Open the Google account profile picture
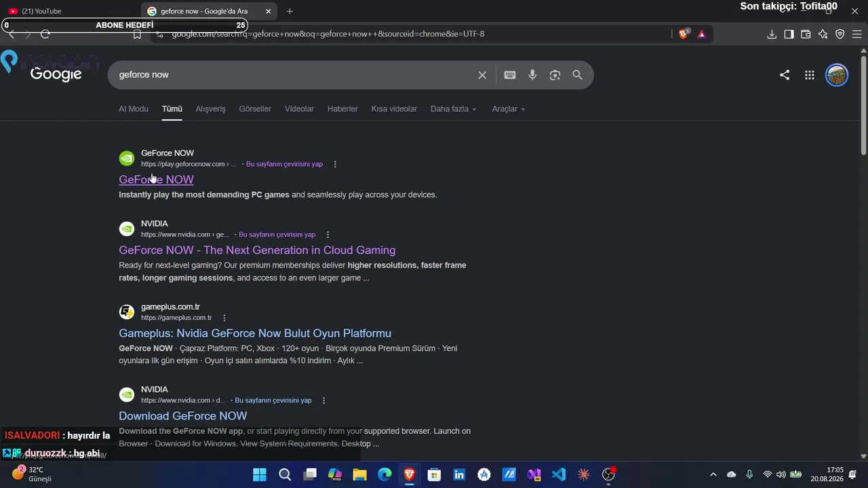The image size is (868, 488). click(x=837, y=75)
